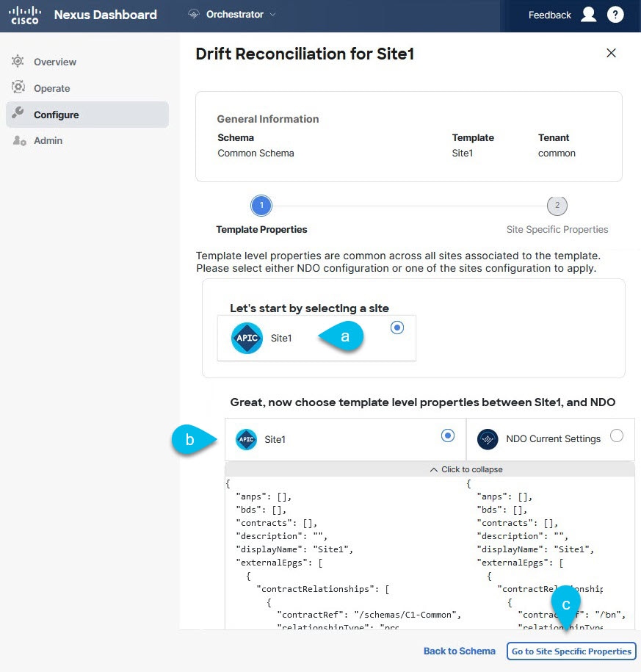Jump to step 2 circle
Screen dimensions: 641x672
coord(557,206)
